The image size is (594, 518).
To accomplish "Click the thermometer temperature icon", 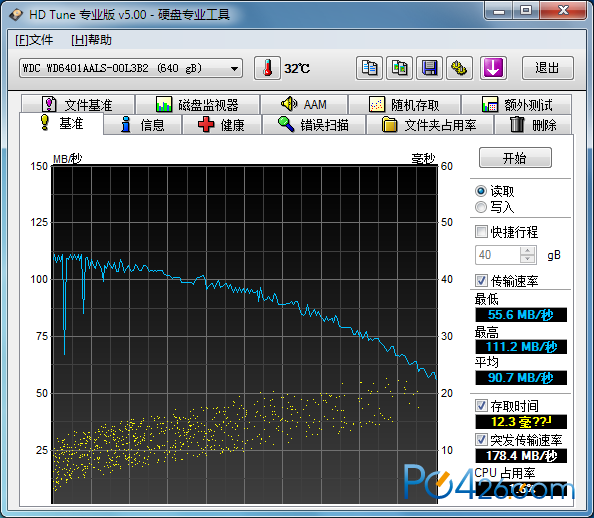I will point(267,68).
